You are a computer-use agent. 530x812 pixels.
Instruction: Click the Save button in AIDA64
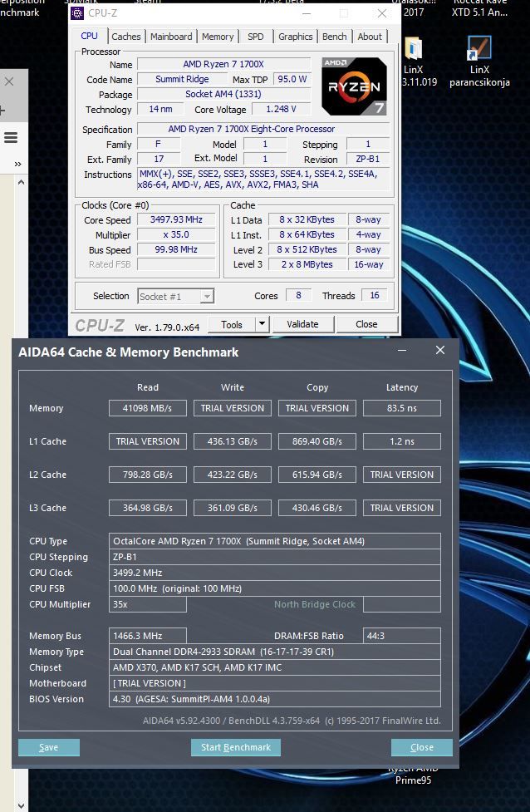pyautogui.click(x=49, y=747)
